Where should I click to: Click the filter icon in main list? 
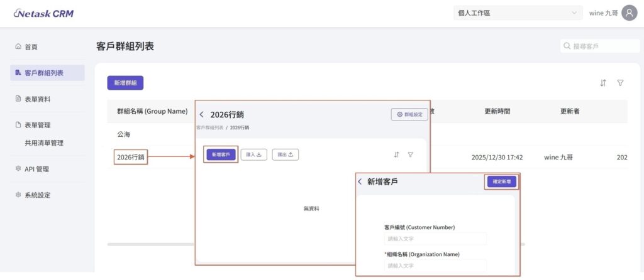[x=620, y=83]
